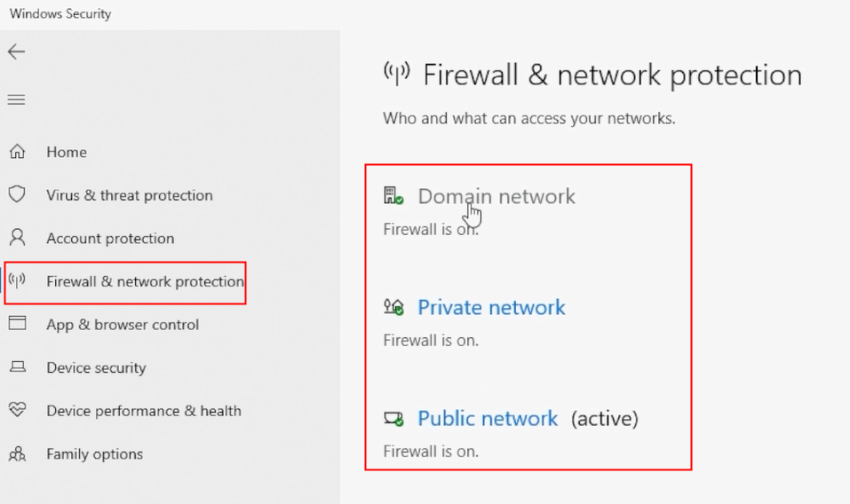
Task: Click the Account protection person icon
Action: [18, 237]
